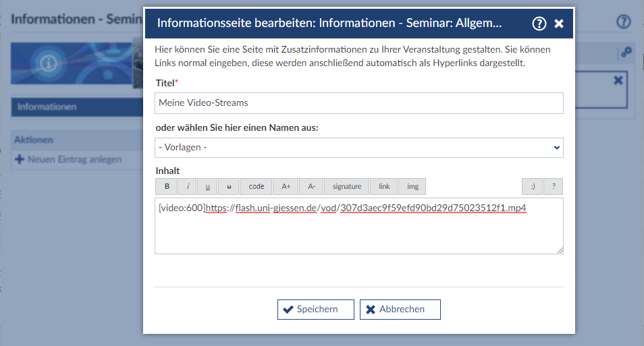Screen dimensions: 644x346
Task: Click into the Titel input field
Action: tap(358, 103)
